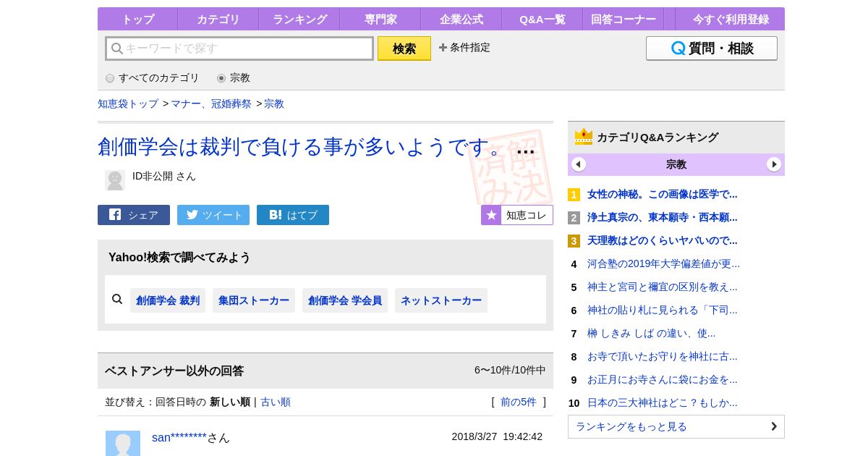This screenshot has height=456, width=868.
Task: Go to the ランキング tab
Action: 299,19
